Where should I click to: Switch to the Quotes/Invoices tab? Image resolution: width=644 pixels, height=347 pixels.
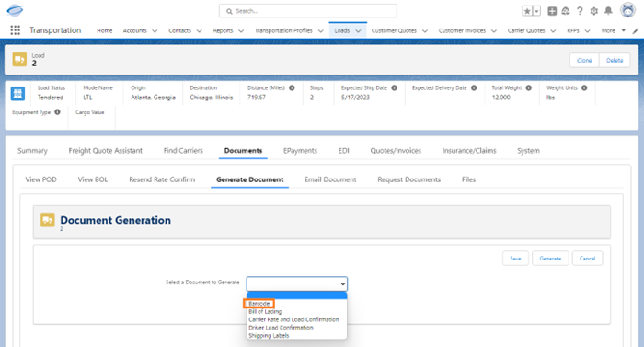[x=396, y=151]
